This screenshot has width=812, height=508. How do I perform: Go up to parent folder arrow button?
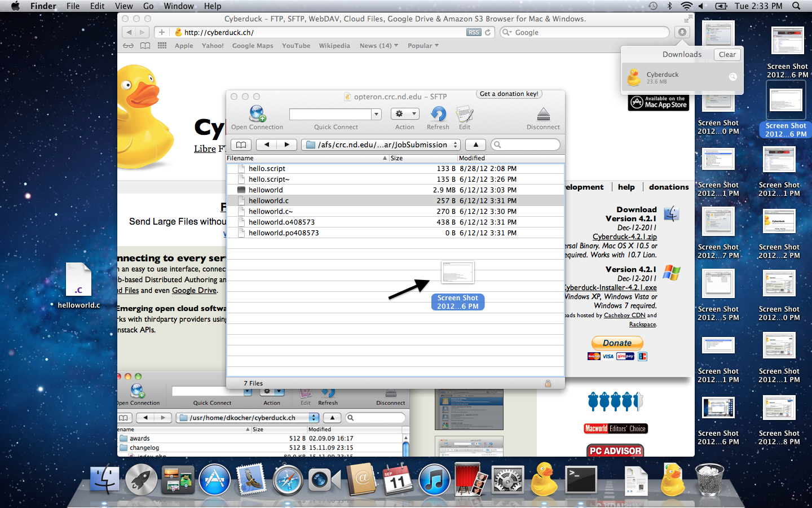(475, 144)
